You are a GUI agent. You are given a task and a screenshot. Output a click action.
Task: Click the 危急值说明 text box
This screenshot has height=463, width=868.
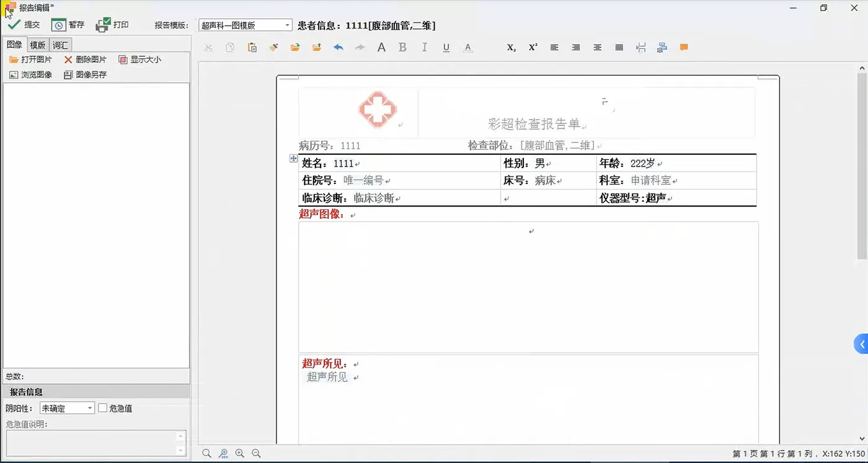[96, 443]
